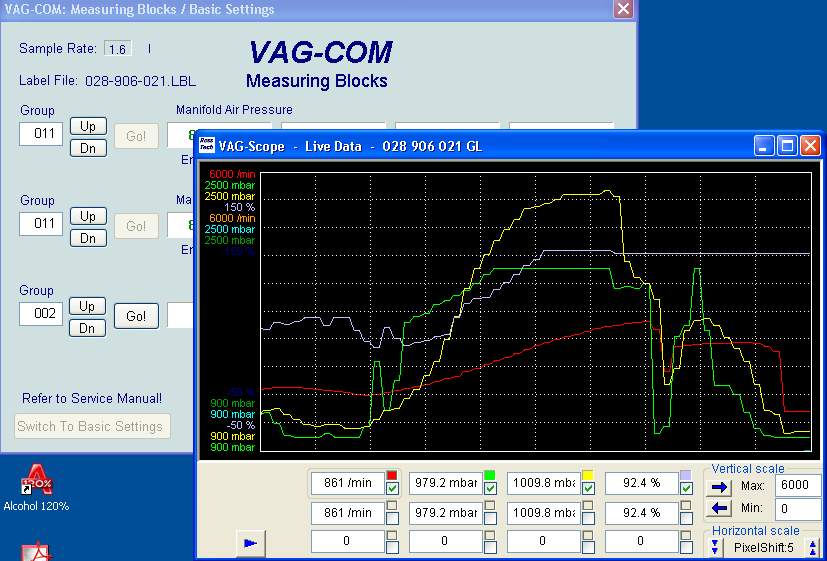This screenshot has width=827, height=561.
Task: Click the gray swatch beside second-row 861 /min
Action: pos(392,506)
